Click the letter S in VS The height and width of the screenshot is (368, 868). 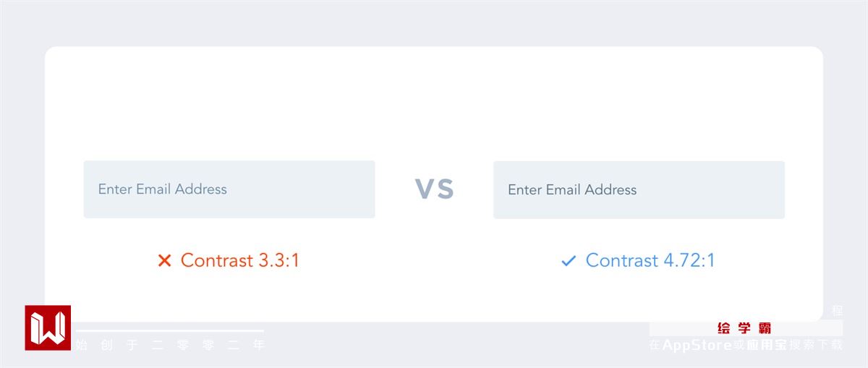(444, 189)
